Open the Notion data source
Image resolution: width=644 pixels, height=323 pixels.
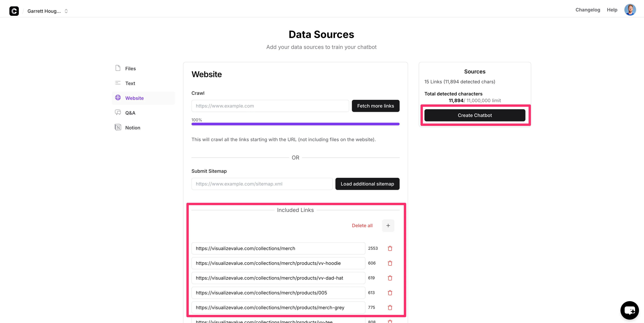(x=133, y=128)
